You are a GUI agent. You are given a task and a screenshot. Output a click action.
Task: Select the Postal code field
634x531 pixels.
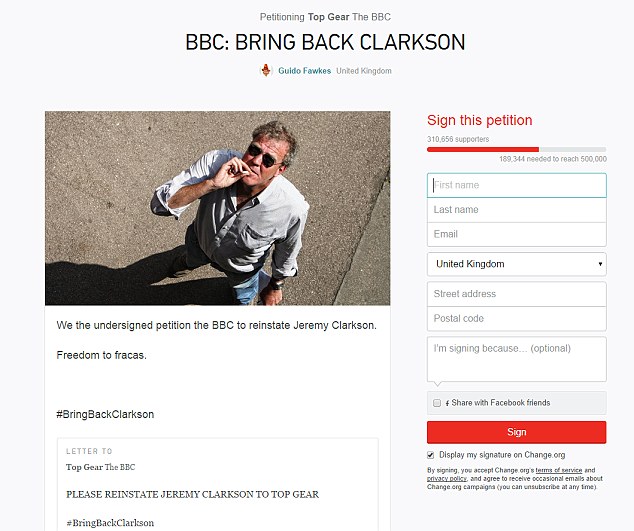coord(516,319)
